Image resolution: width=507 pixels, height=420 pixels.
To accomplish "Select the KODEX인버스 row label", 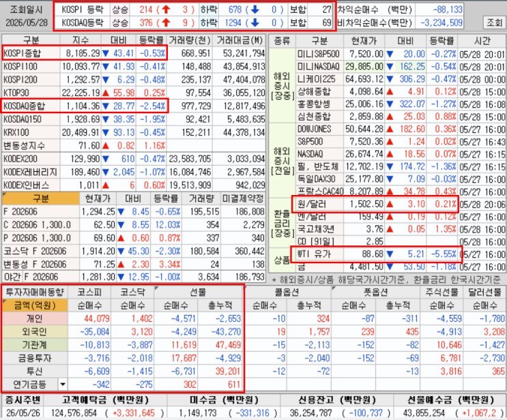I will point(26,185).
